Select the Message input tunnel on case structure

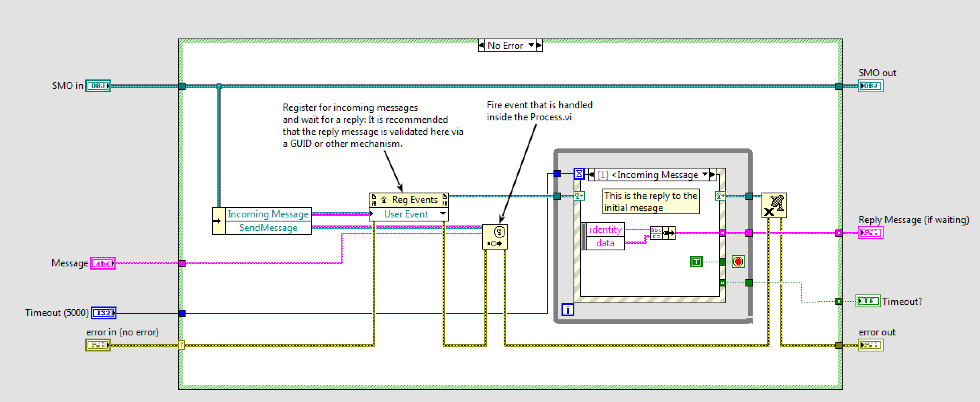click(x=182, y=264)
